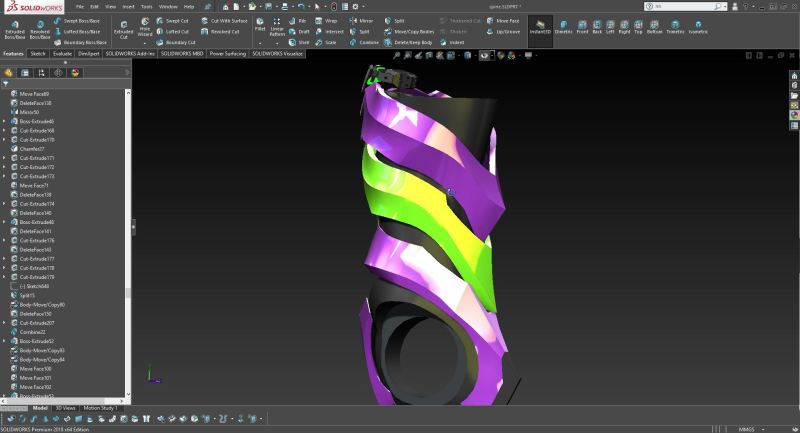Screen dimensions: 800x433
Task: Open the FeatureManager design tree tab
Action: 9,73
